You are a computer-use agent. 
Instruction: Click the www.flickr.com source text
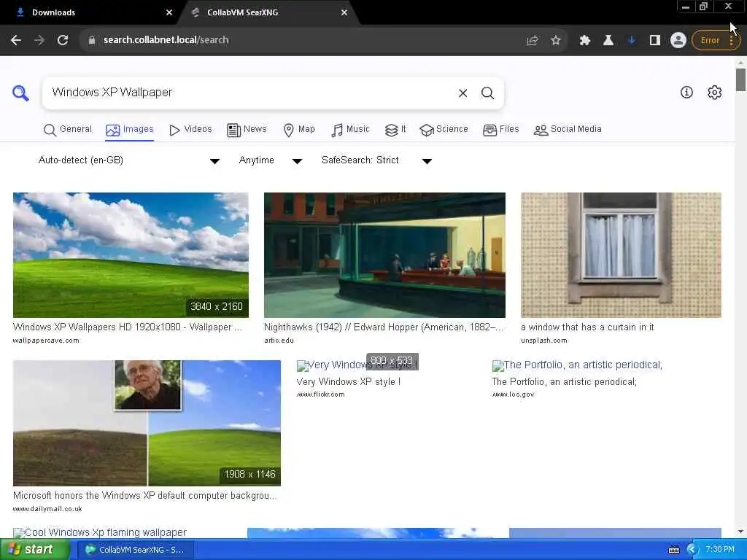tap(320, 394)
